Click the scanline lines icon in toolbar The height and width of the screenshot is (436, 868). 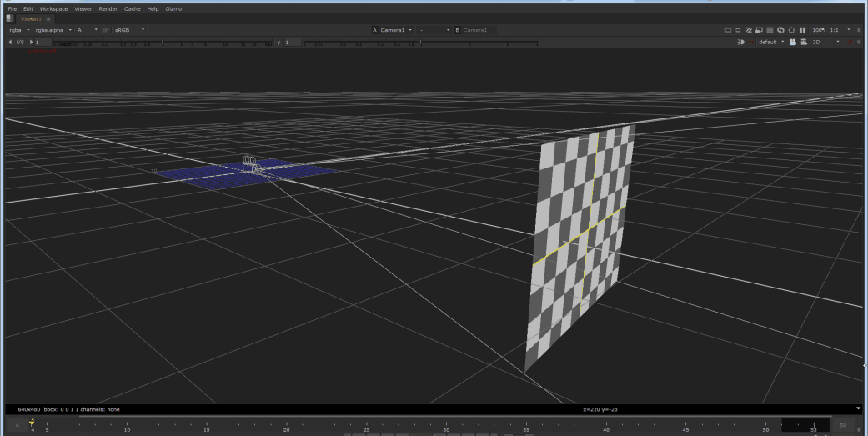[770, 30]
